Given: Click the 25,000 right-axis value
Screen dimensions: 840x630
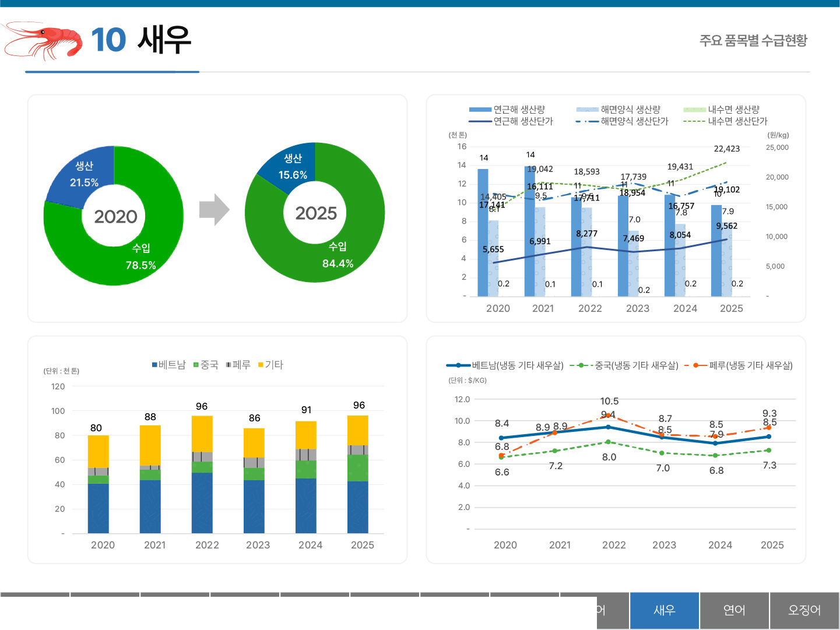Looking at the screenshot, I should 777,147.
